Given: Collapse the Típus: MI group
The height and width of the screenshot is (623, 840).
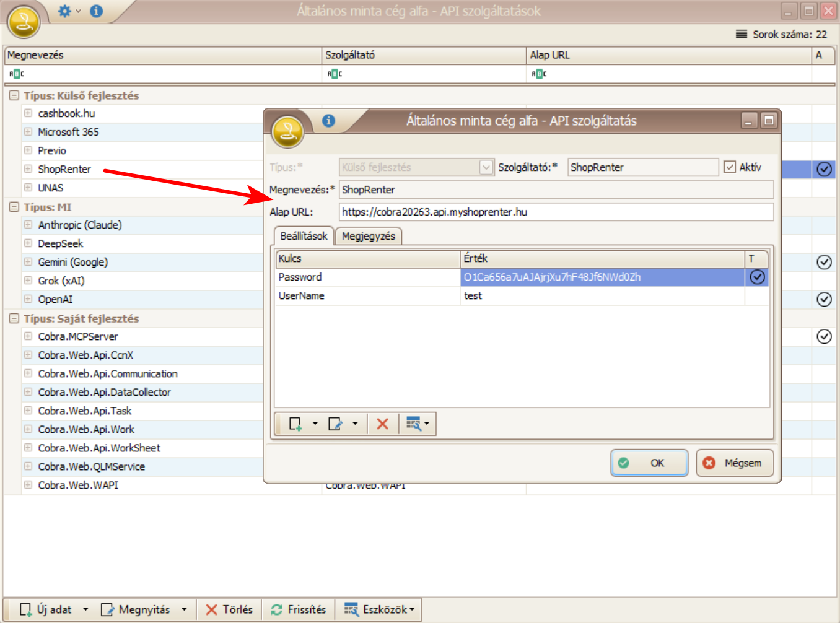Looking at the screenshot, I should pyautogui.click(x=14, y=207).
